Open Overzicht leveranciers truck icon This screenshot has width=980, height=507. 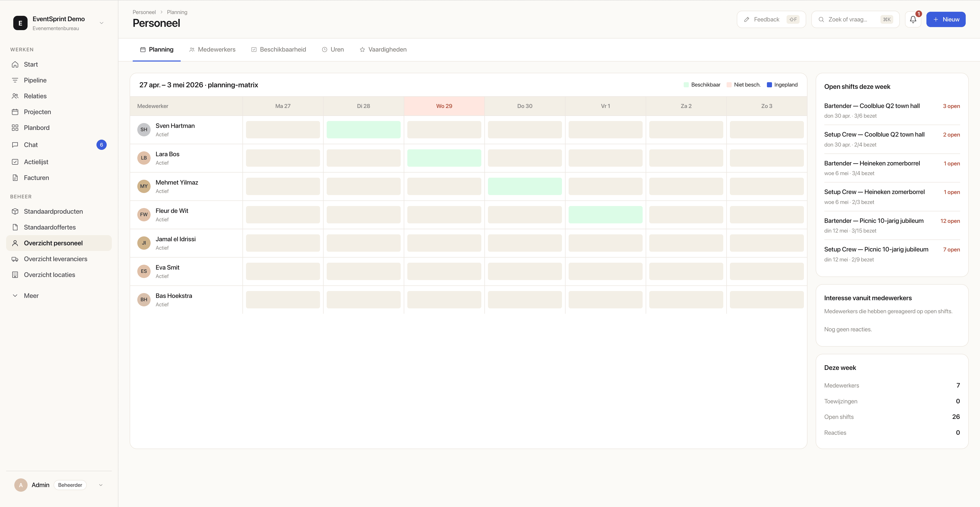pyautogui.click(x=15, y=259)
